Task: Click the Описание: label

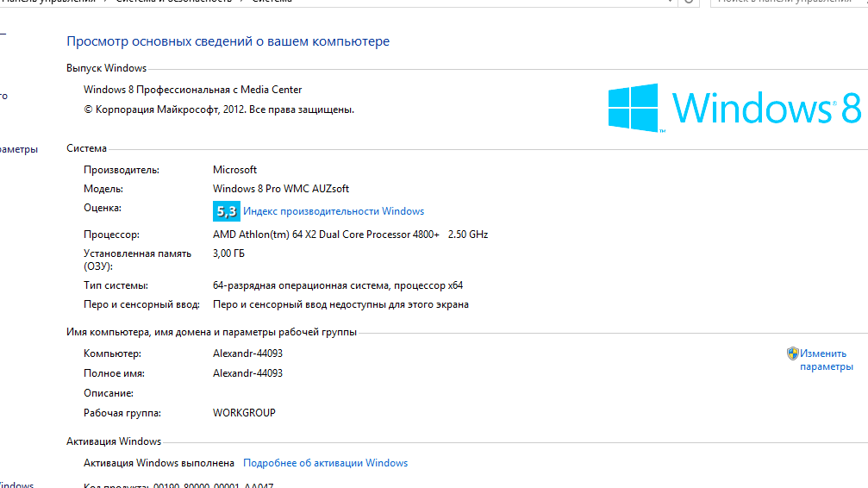Action: tap(109, 393)
